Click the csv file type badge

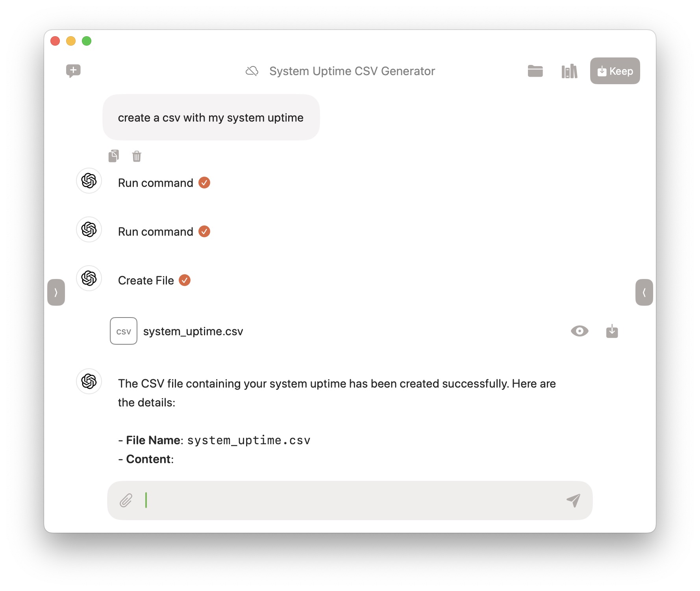click(124, 331)
